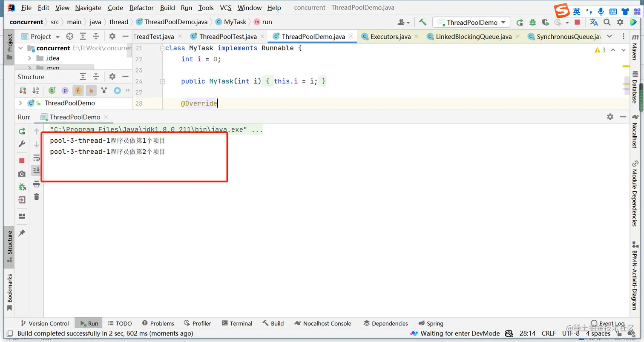The width and height of the screenshot is (644, 342).
Task: Show hidden editor tabs chevron
Action: click(609, 36)
